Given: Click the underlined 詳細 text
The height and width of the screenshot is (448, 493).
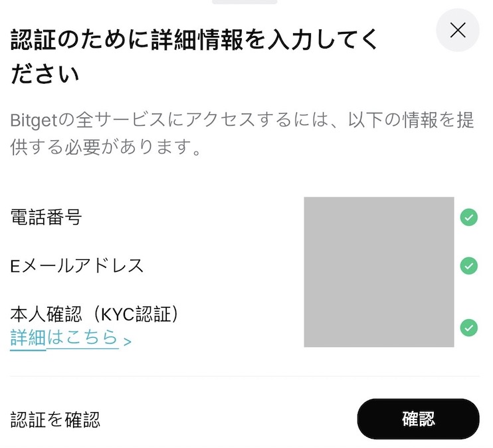Looking at the screenshot, I should point(28,338).
